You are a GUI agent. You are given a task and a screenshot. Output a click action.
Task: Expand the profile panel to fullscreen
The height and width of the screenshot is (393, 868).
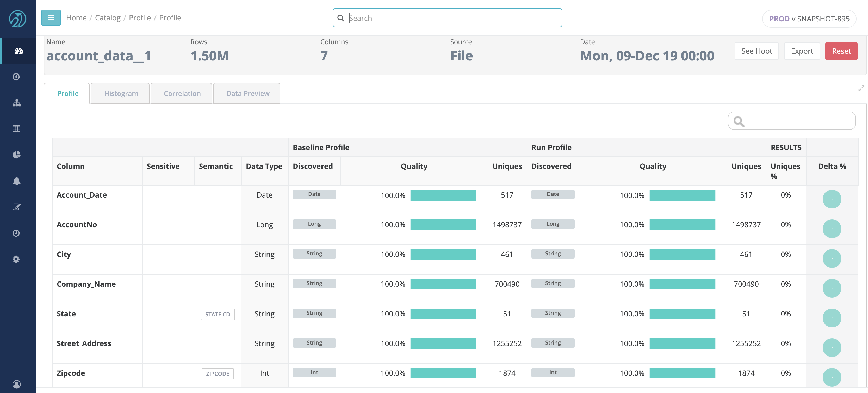861,88
